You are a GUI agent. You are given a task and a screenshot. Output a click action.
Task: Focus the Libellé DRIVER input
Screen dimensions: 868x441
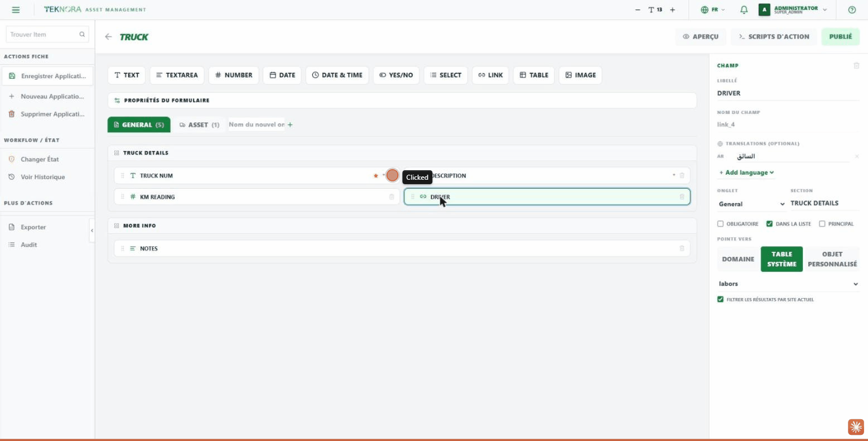coord(788,93)
